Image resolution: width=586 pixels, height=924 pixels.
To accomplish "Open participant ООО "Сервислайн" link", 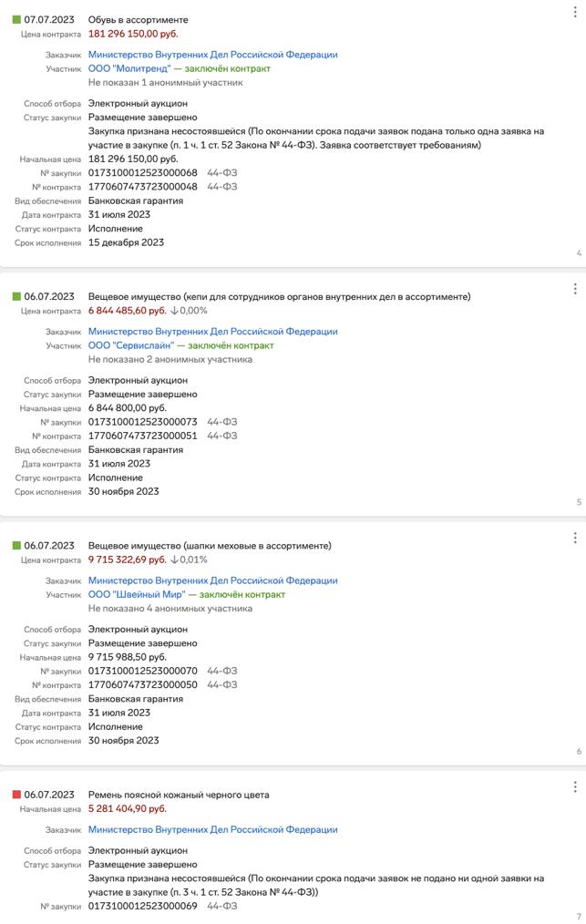I will click(131, 345).
